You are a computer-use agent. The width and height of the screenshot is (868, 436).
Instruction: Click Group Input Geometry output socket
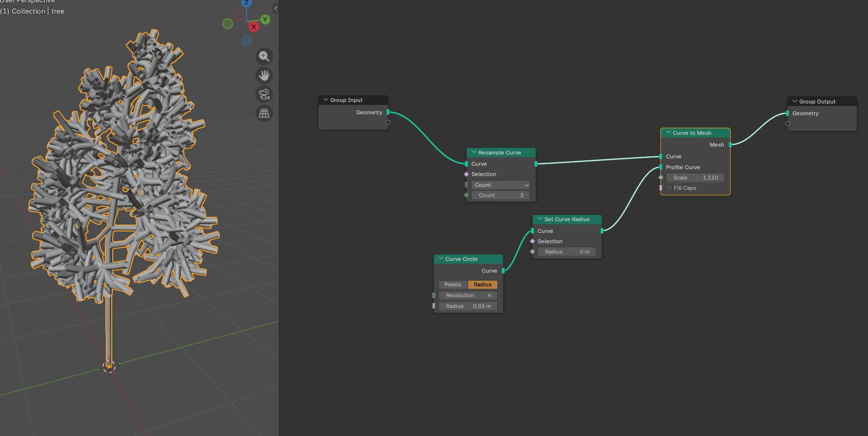[x=388, y=112]
